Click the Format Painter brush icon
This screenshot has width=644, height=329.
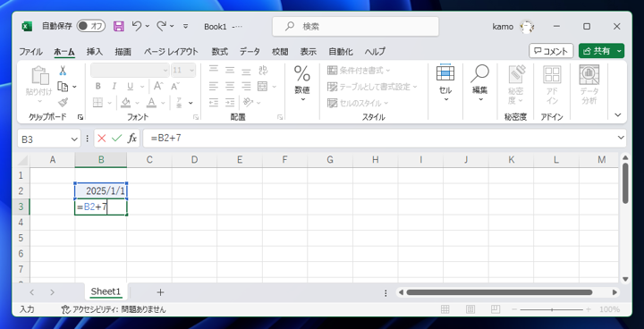pyautogui.click(x=63, y=102)
